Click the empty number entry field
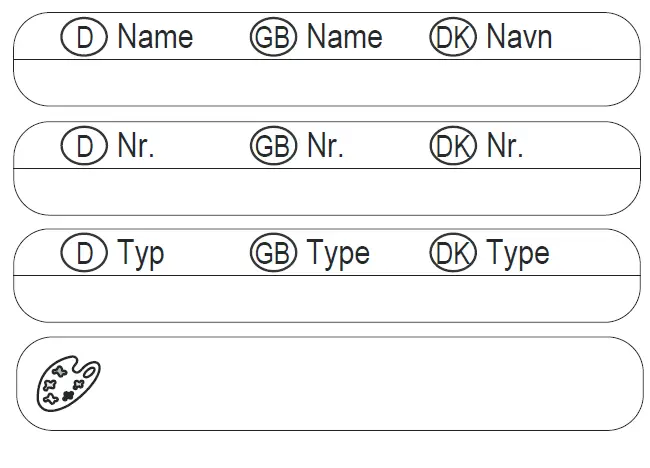650x468 pixels. tap(326, 191)
